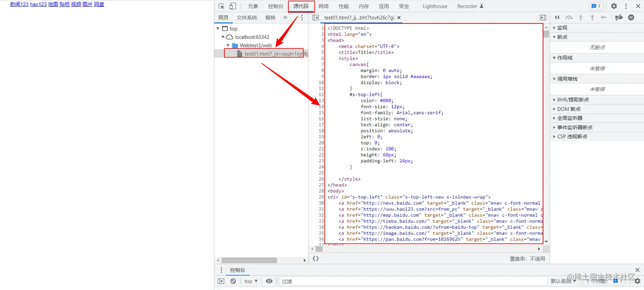Screen dimensions: 644x290
Task: Open the 网络 tab
Action: tap(324, 6)
